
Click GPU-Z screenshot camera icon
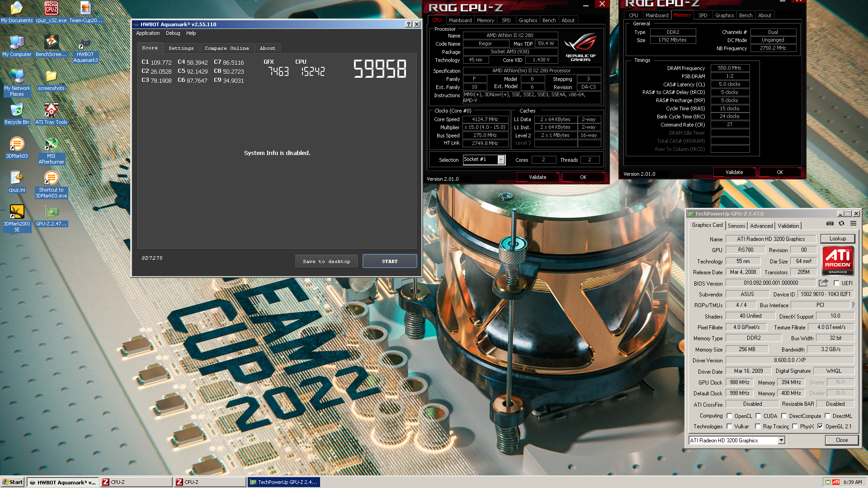[830, 224]
